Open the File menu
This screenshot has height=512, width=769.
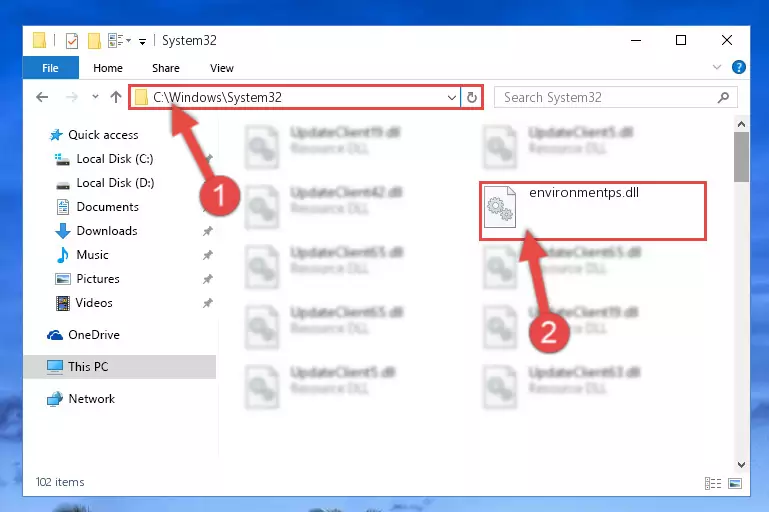pos(51,68)
